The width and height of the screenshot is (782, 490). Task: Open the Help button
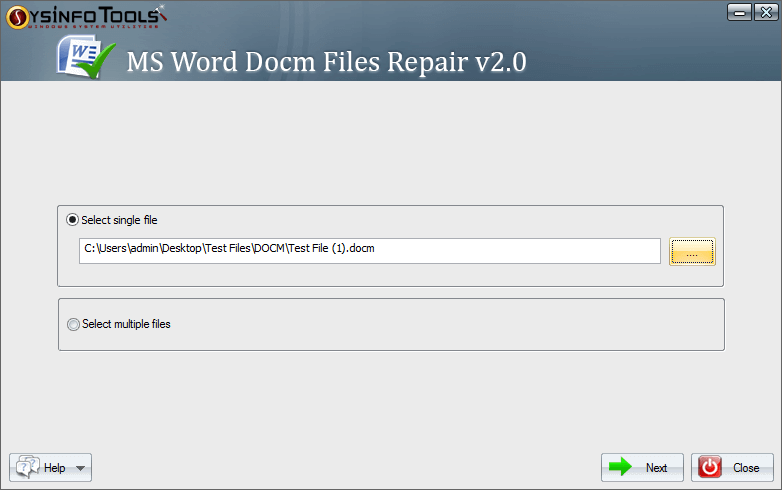pos(50,468)
